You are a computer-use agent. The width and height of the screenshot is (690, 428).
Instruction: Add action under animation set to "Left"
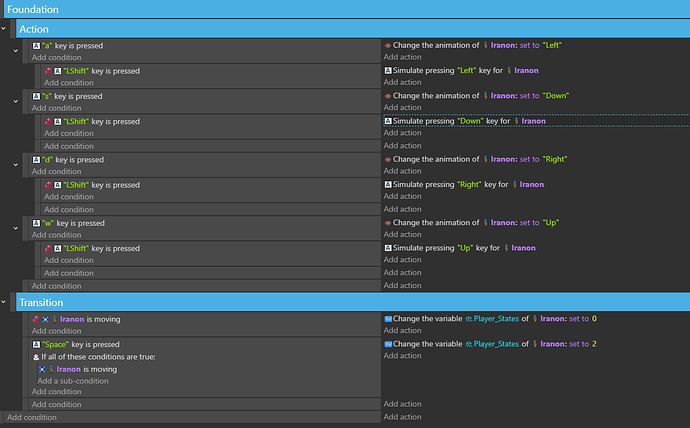click(402, 57)
